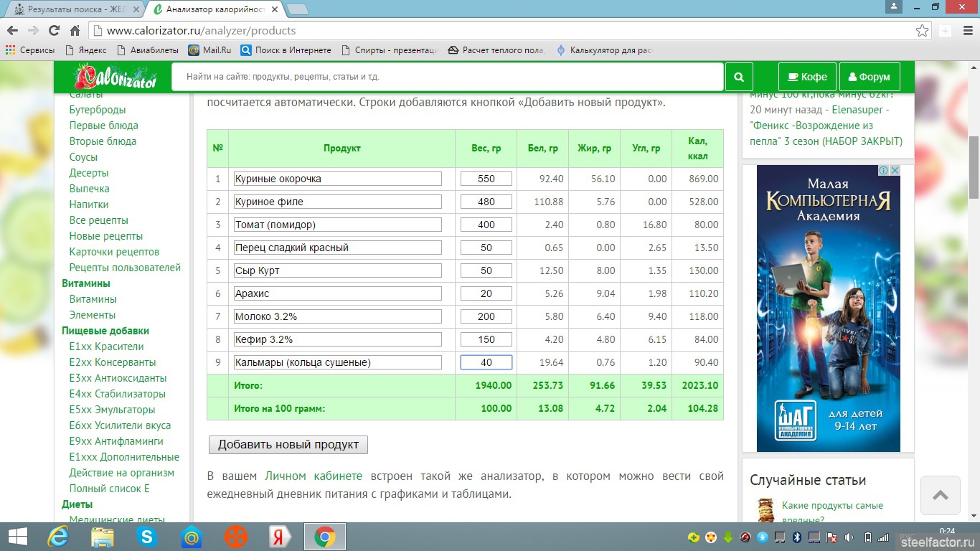Image resolution: width=980 pixels, height=551 pixels.
Task: Open Skype from the taskbar
Action: 147,537
